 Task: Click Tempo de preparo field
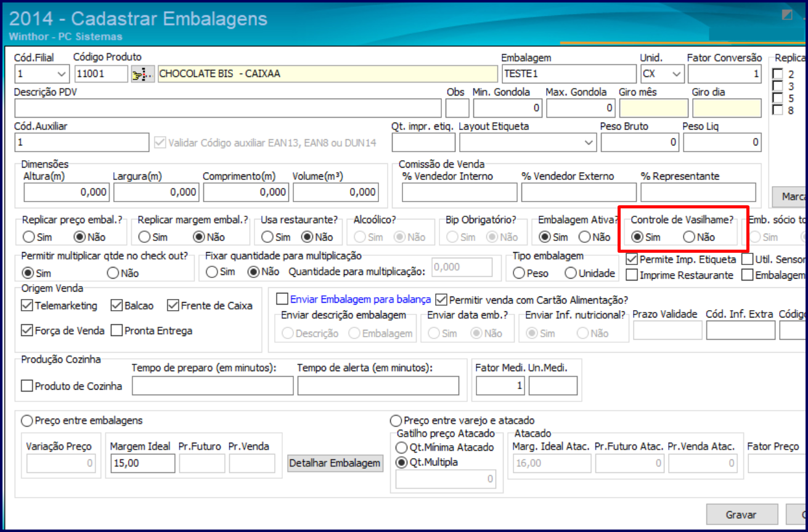point(213,386)
